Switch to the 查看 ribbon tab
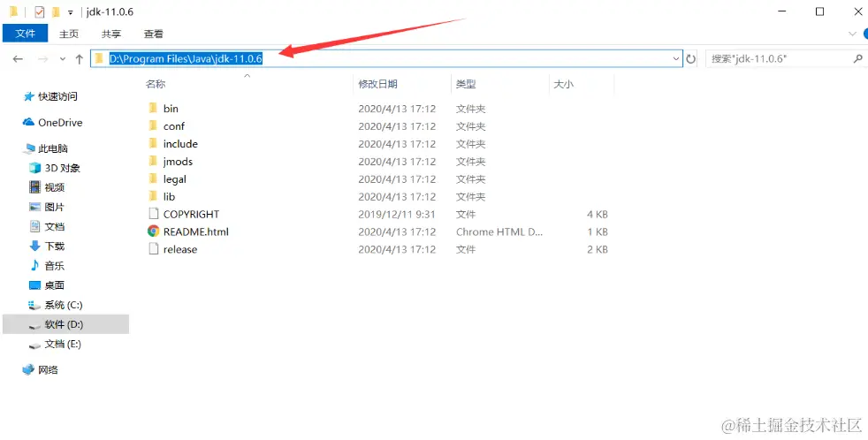This screenshot has width=868, height=440. click(153, 34)
